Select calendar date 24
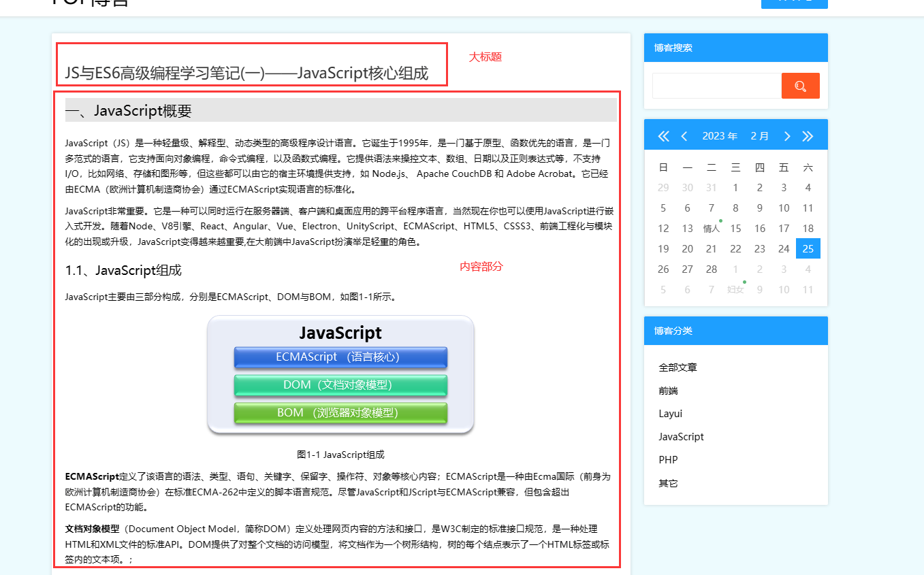 click(x=784, y=249)
